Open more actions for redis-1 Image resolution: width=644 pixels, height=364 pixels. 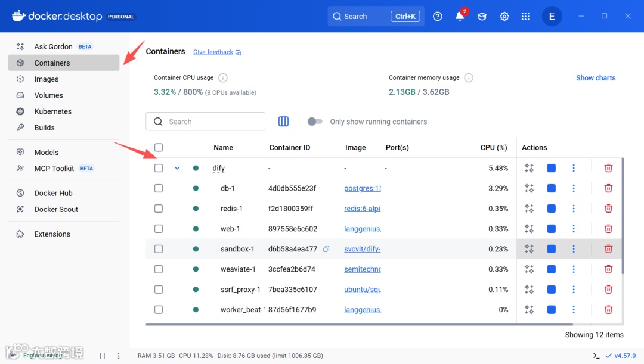(574, 209)
